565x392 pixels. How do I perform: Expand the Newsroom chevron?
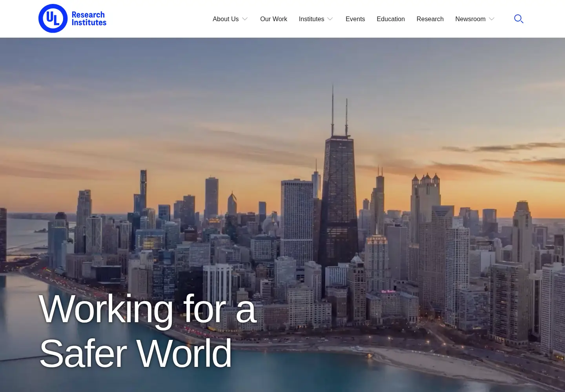tap(492, 19)
